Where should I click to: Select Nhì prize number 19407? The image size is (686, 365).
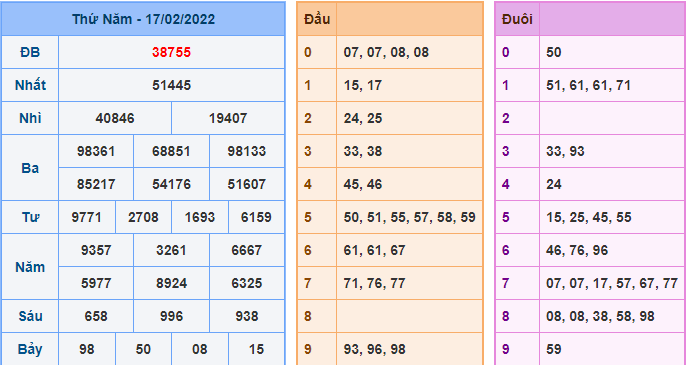point(228,118)
